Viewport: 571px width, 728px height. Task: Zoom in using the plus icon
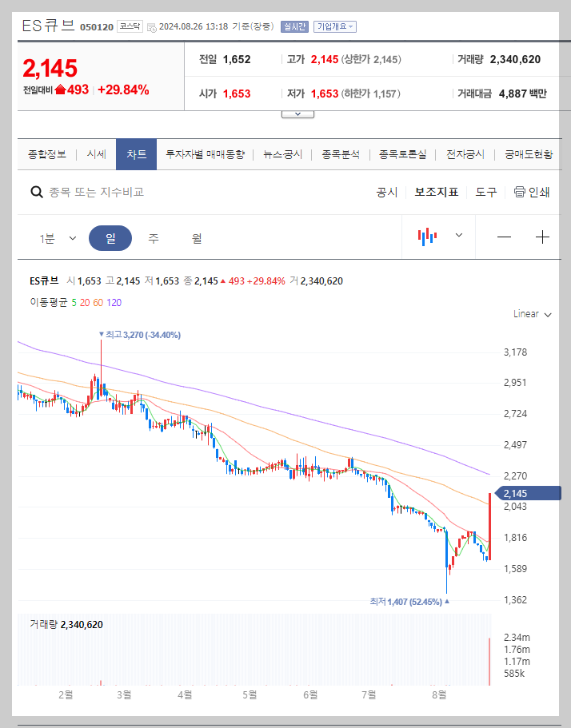tap(542, 237)
